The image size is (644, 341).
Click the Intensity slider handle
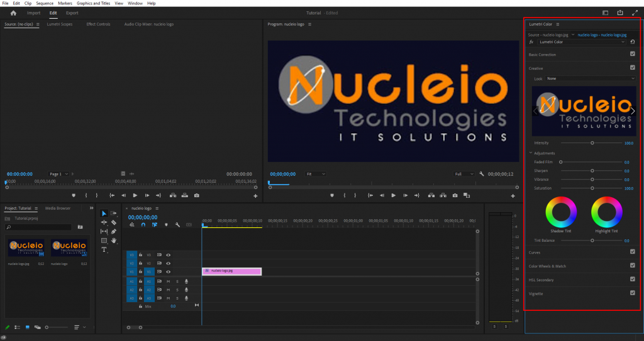(592, 143)
